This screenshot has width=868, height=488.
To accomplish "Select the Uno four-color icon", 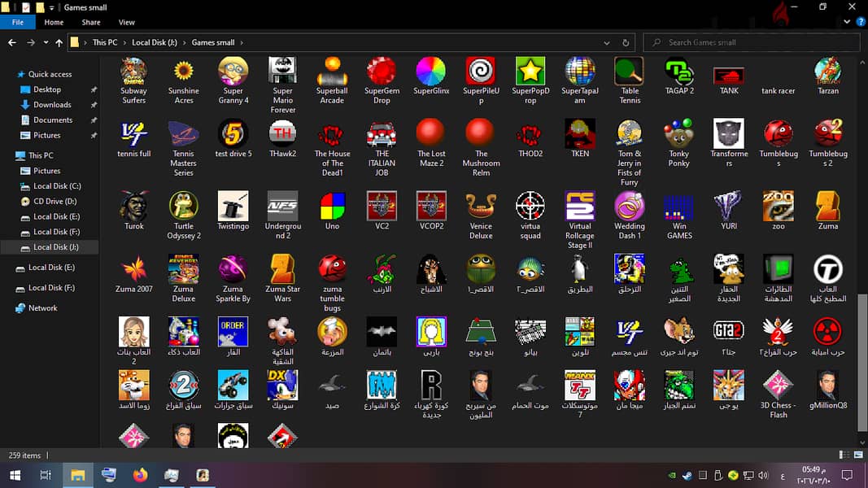I will point(332,206).
